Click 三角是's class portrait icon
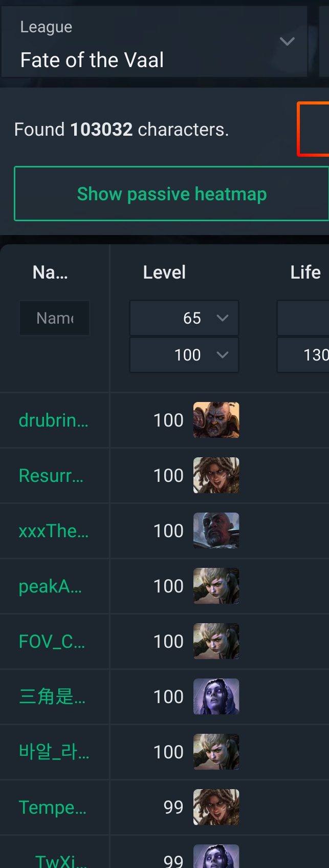This screenshot has height=868, width=329. (216, 696)
